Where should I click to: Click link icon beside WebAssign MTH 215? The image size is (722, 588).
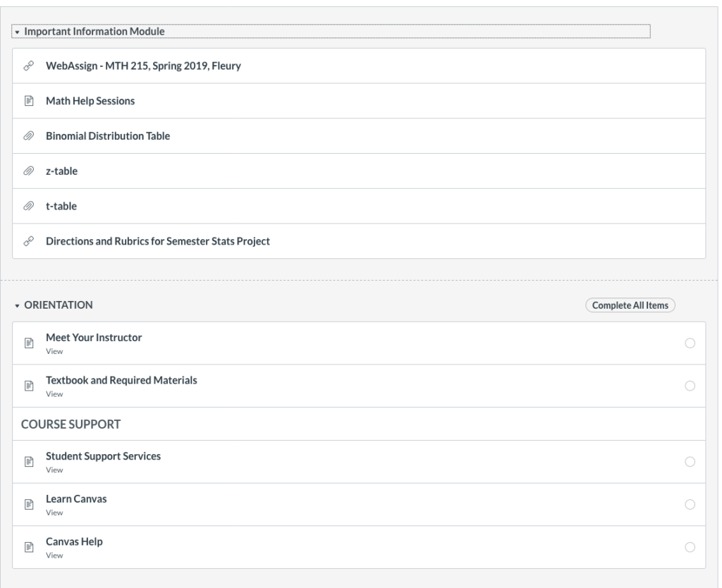click(29, 66)
